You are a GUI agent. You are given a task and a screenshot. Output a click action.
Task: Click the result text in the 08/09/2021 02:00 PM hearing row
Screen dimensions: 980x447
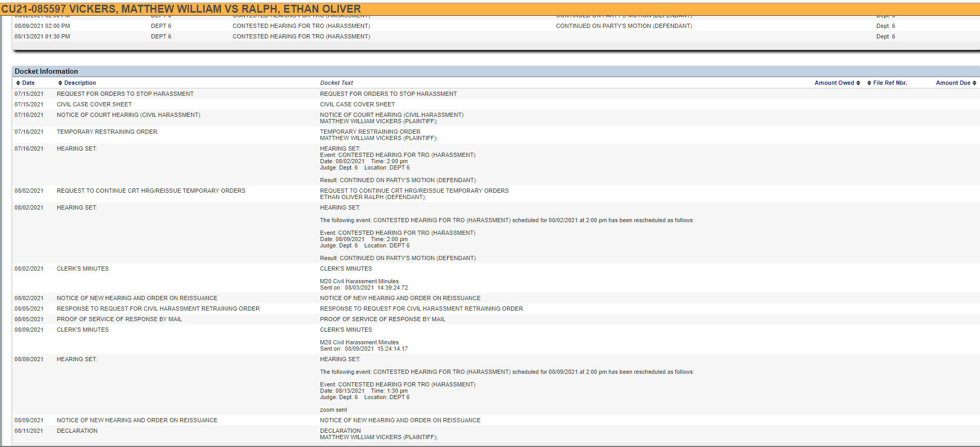[624, 26]
